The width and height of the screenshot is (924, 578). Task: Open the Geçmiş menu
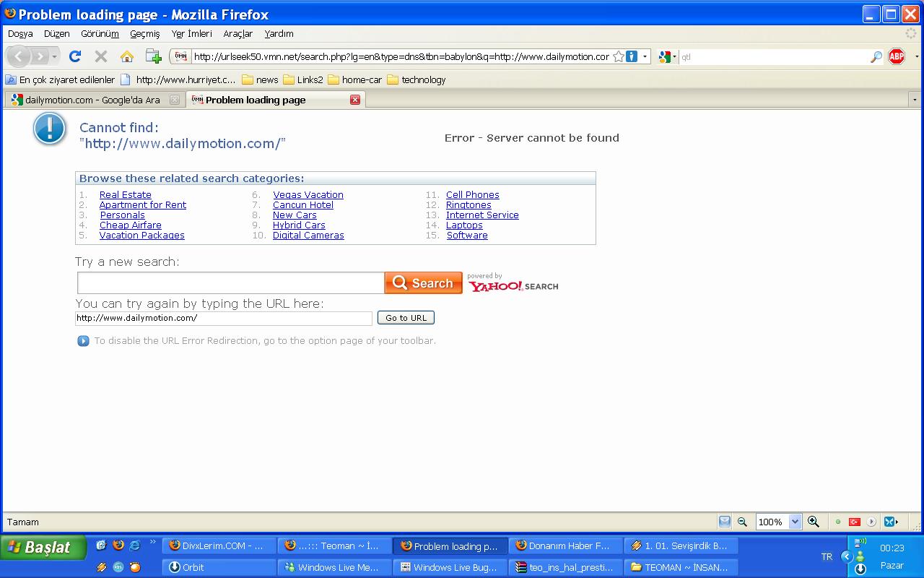point(145,33)
